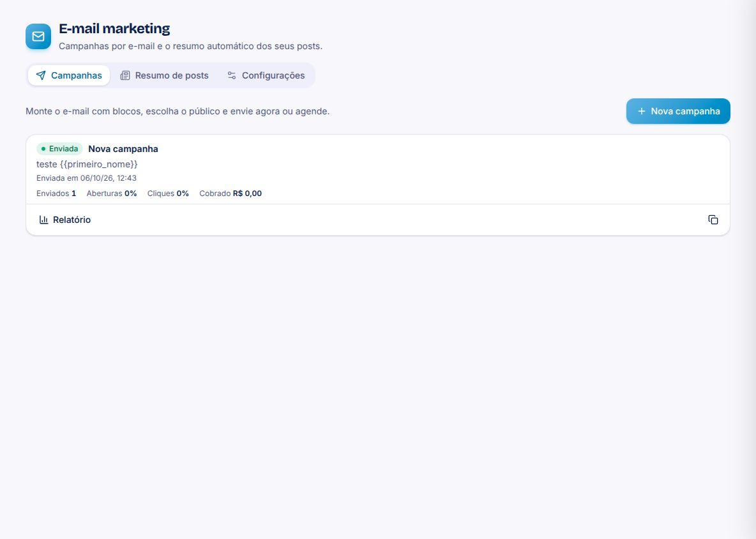Click the Enviada em 06/10/26, 12:43 date
756x539 pixels.
86,178
